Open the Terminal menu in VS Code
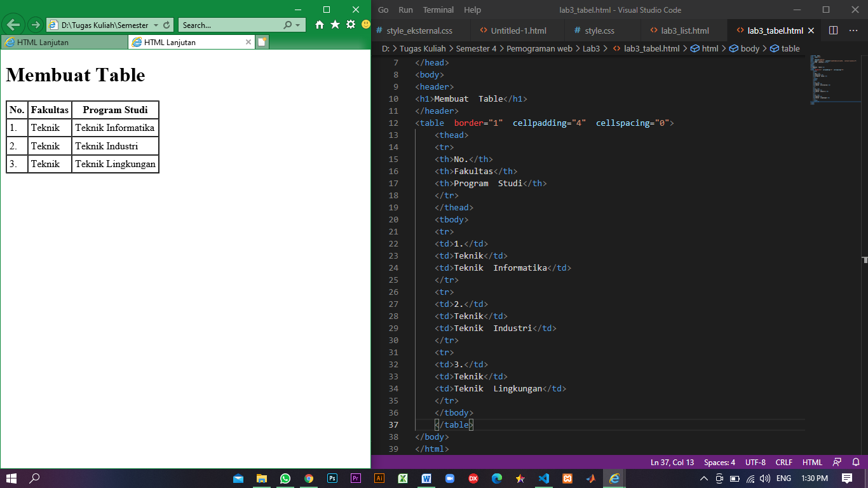The width and height of the screenshot is (868, 488). (439, 10)
